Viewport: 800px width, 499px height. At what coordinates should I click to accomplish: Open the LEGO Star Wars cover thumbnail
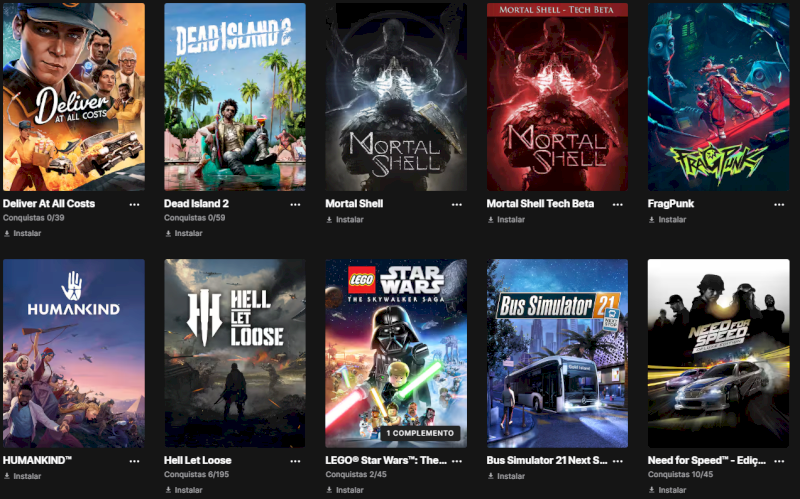click(x=396, y=353)
